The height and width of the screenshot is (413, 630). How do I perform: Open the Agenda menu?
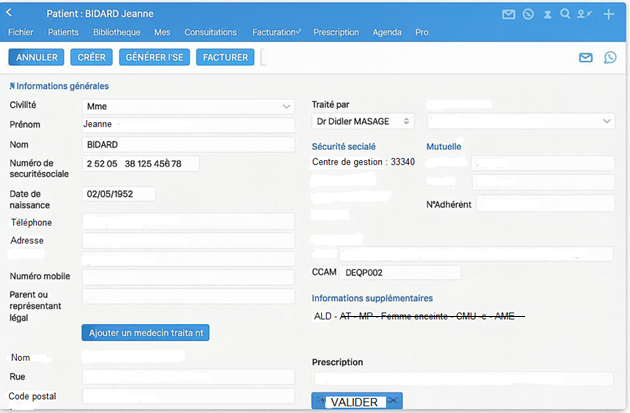(x=386, y=33)
